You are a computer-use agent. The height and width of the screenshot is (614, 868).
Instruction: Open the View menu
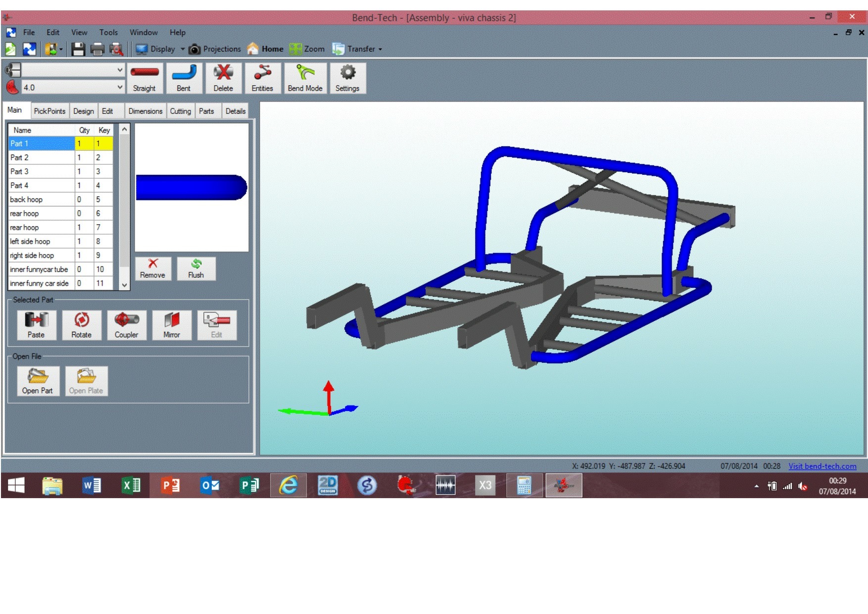[x=79, y=32]
